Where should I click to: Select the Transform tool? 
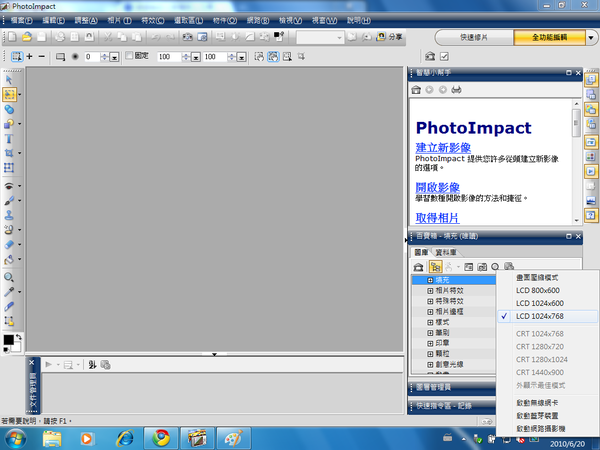pyautogui.click(x=9, y=168)
